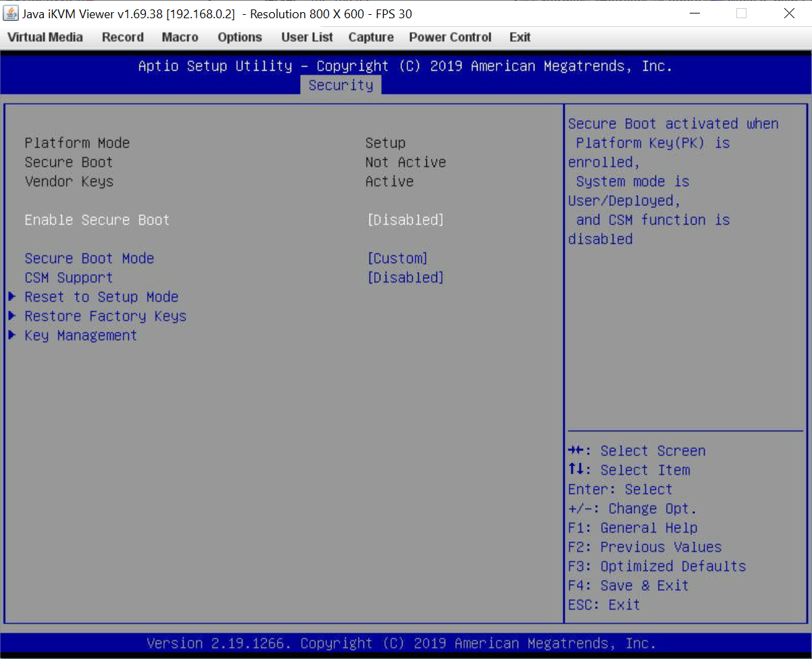Click the F2: Previous Values hint
812x659 pixels.
(644, 547)
